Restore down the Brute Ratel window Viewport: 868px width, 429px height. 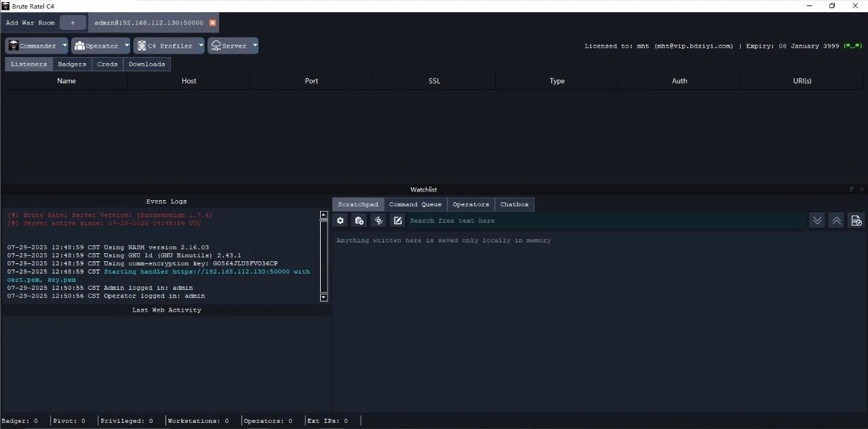point(832,5)
